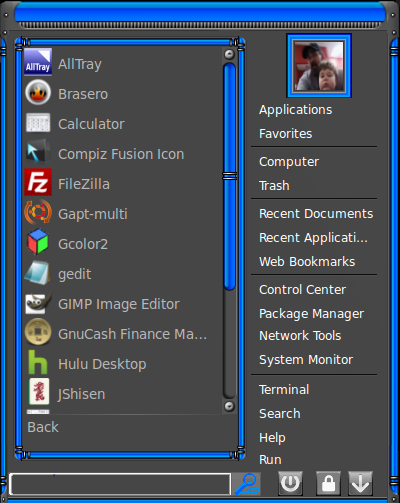This screenshot has height=503, width=400.
Task: Click the power shutdown button icon
Action: coord(290,483)
